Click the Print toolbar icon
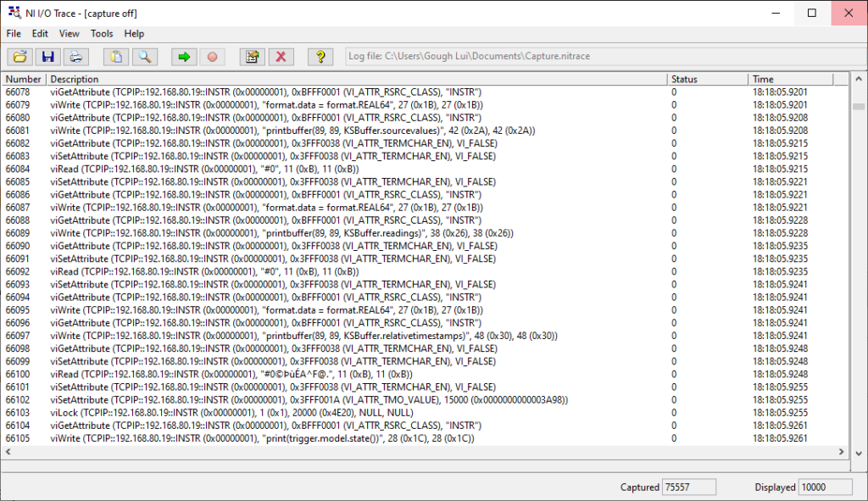 point(75,57)
